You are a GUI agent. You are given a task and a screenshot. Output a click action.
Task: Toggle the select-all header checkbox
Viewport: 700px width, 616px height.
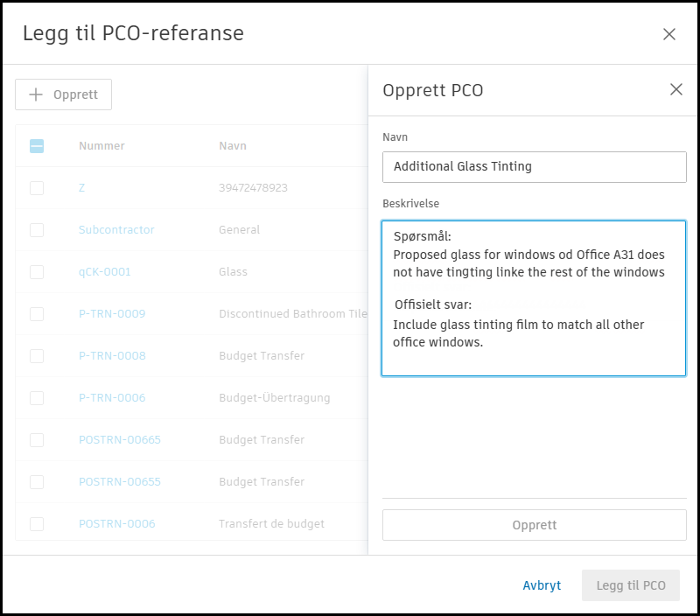pos(37,146)
